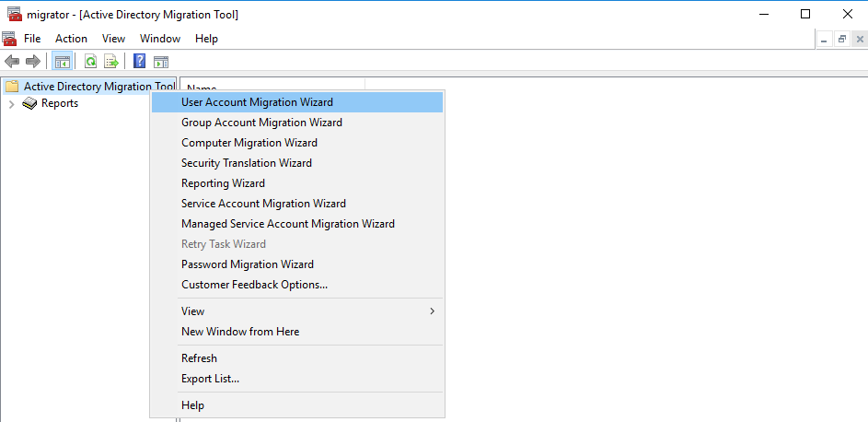
Task: Click the migrator app icon in title bar
Action: click(x=15, y=15)
